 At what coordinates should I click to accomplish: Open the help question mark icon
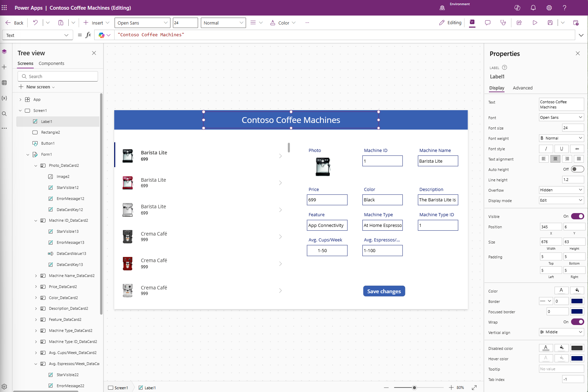coord(565,8)
